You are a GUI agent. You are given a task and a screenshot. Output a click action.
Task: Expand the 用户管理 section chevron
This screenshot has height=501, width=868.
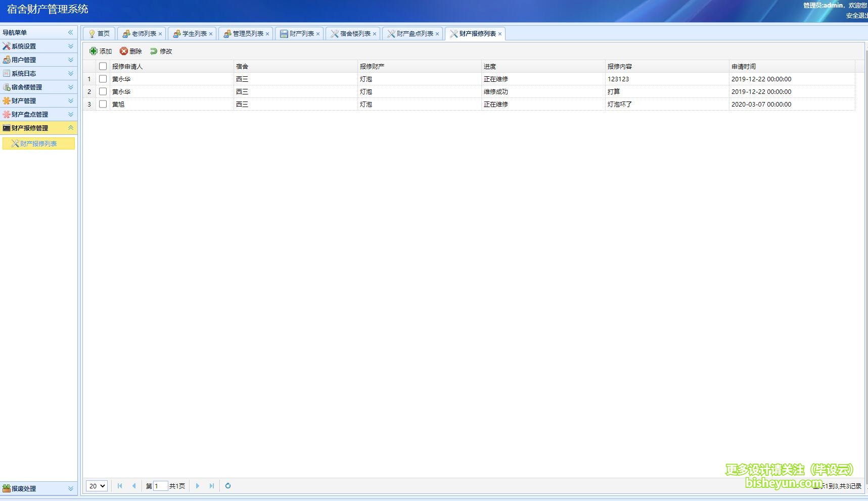[71, 60]
